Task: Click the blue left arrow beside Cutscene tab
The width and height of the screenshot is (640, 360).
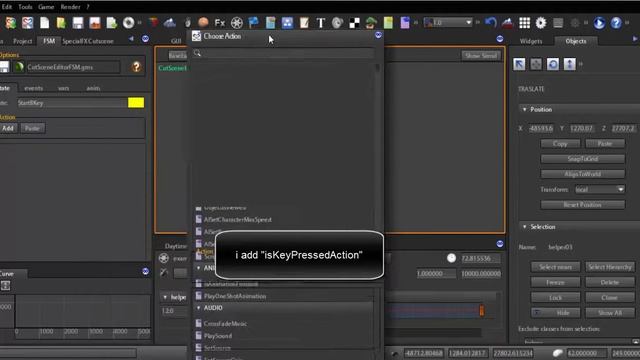Action: pos(131,39)
